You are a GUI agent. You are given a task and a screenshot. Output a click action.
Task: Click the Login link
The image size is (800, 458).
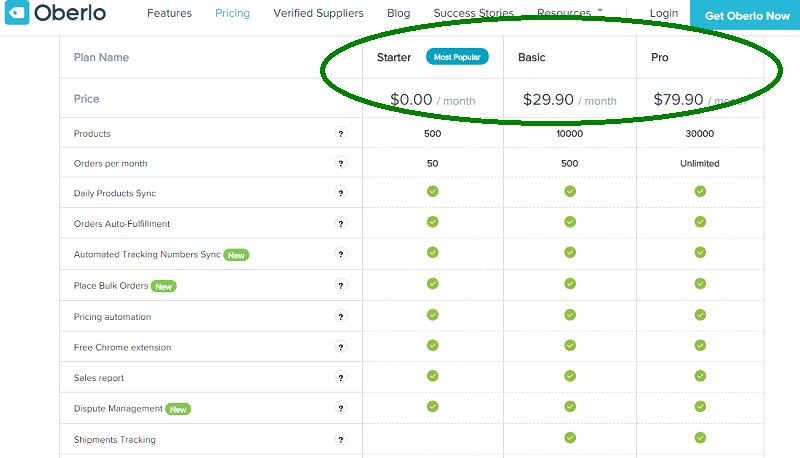[664, 13]
